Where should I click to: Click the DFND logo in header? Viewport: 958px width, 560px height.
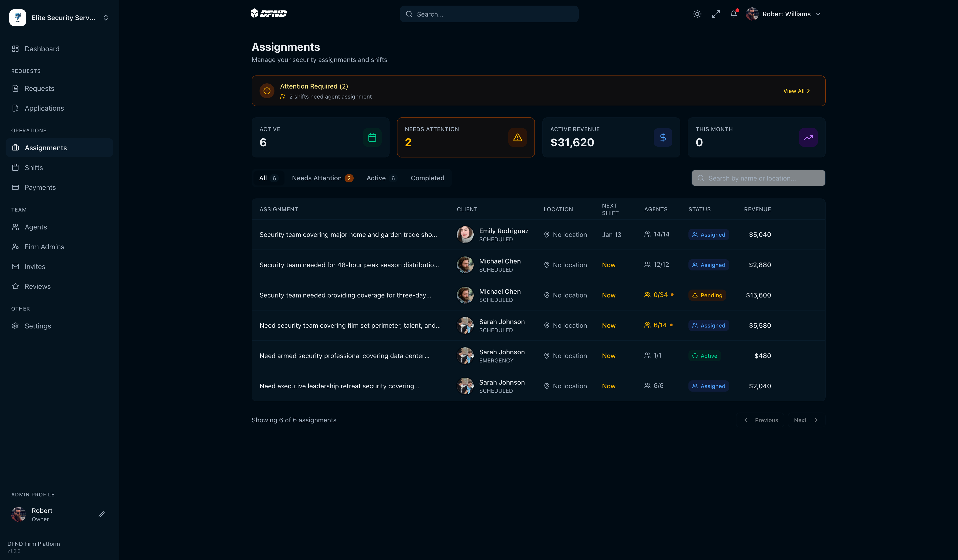pos(269,14)
